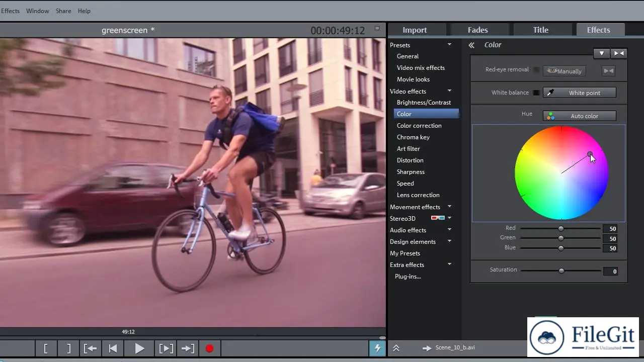This screenshot has height=362, width=644.
Task: Select Art filter effect
Action: [409, 149]
